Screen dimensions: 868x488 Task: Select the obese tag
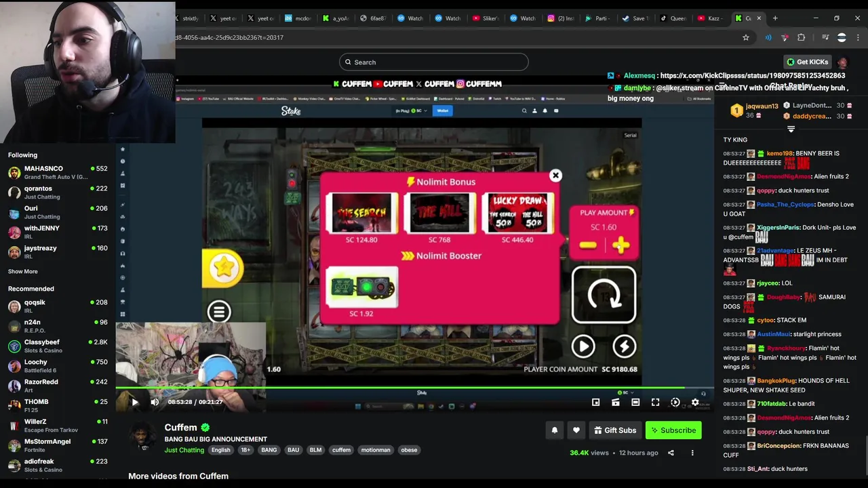tap(409, 450)
